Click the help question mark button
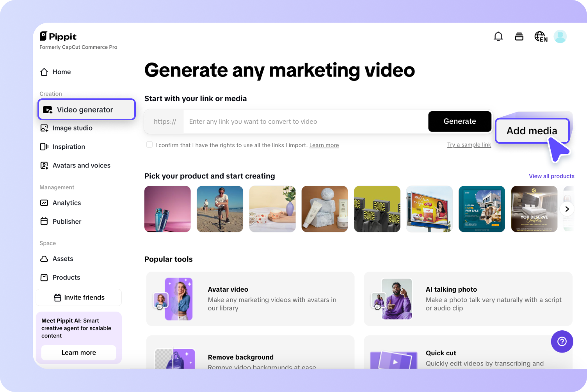 coord(562,341)
